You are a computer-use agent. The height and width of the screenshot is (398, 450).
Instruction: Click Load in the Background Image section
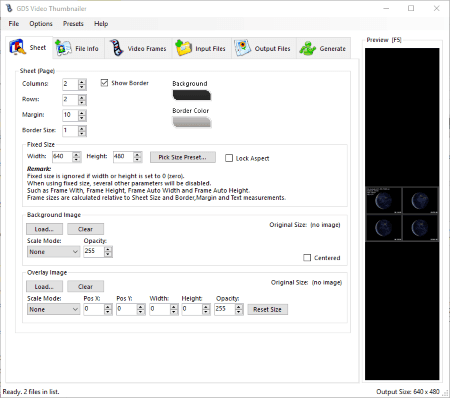[x=44, y=229]
